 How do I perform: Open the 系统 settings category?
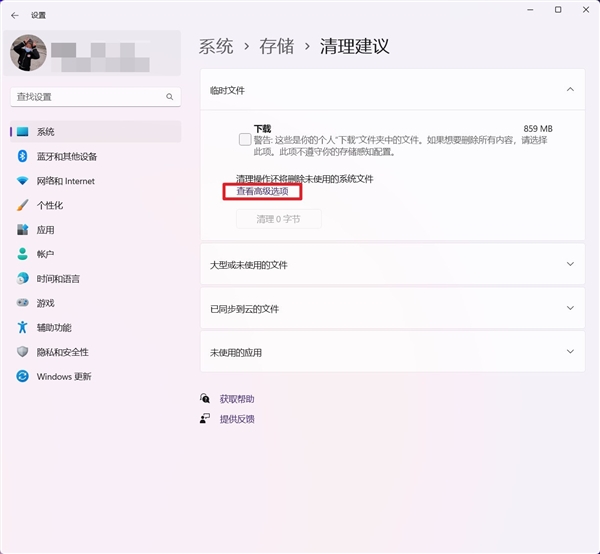[46, 132]
